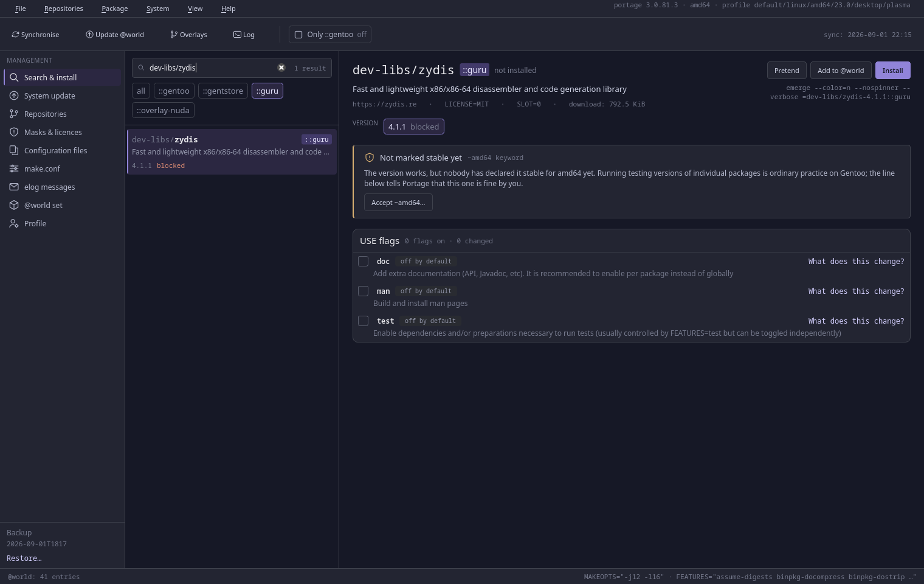
Task: Click the Synchronise refresh icon
Action: pos(15,35)
